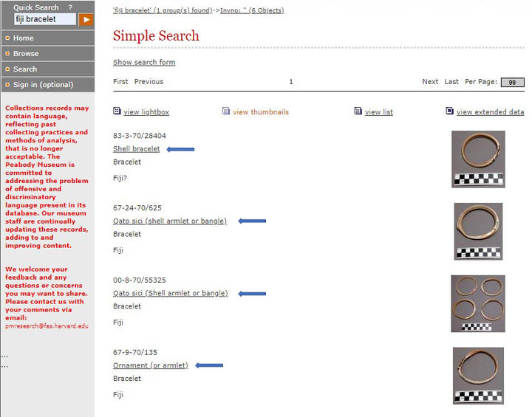Select object number 67-9-70/135 text
Image resolution: width=532 pixels, height=417 pixels.
pos(135,352)
